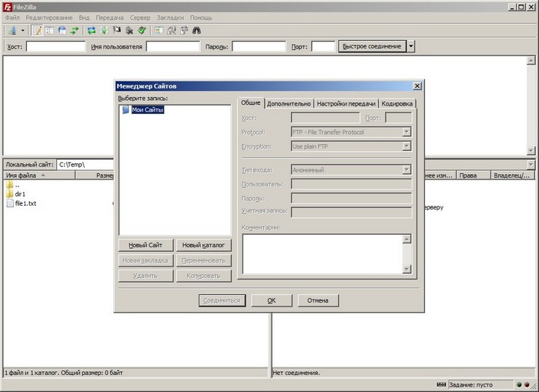Select Мои Сайты in the site tree
Image resolution: width=539 pixels, height=392 pixels.
click(148, 109)
